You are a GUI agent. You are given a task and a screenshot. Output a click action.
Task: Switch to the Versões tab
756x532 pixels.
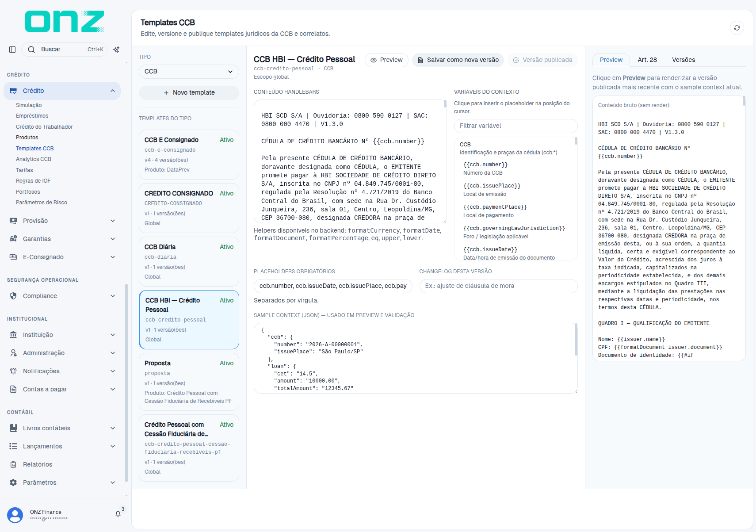683,60
